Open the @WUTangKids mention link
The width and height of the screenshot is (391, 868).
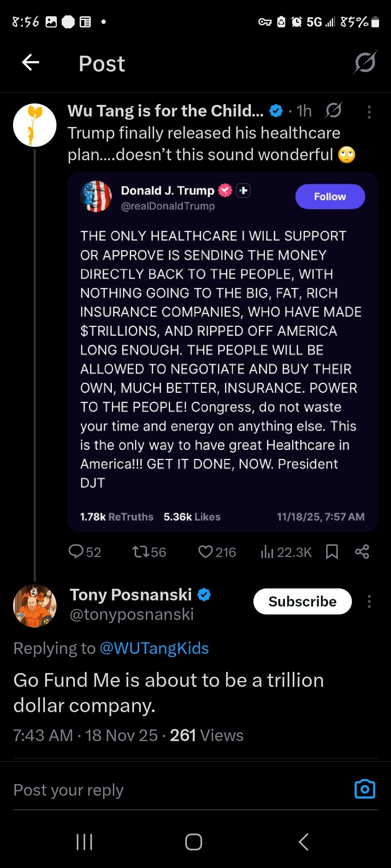coord(154,648)
